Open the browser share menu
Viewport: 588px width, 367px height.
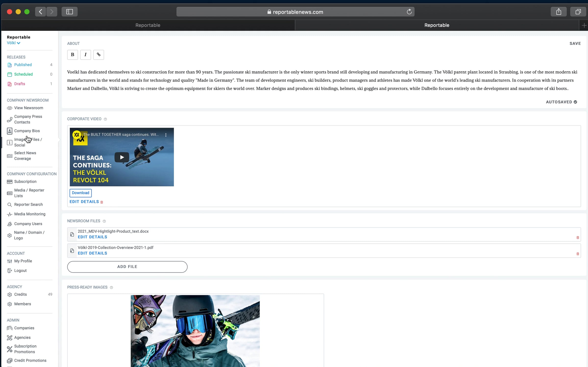[x=559, y=12]
